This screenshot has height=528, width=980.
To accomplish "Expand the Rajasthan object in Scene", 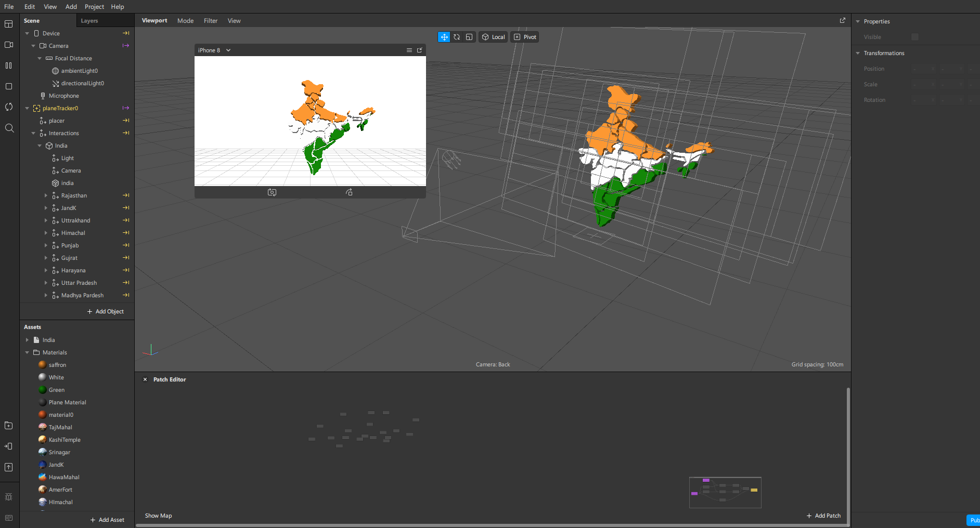I will 46,195.
